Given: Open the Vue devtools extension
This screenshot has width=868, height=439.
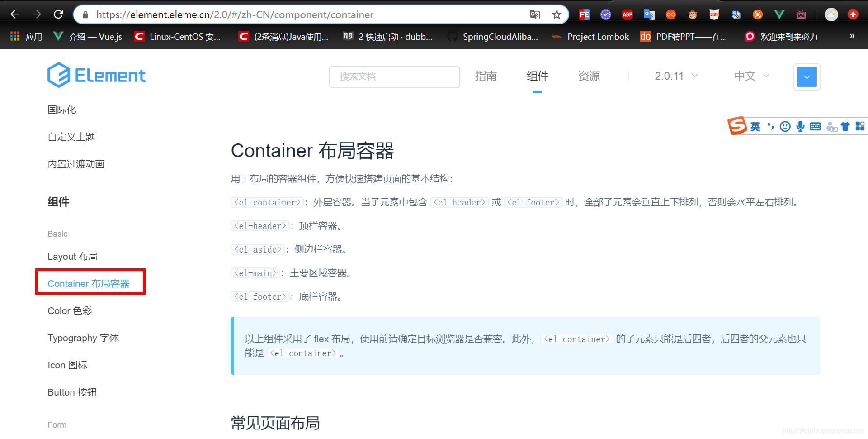Looking at the screenshot, I should point(779,14).
